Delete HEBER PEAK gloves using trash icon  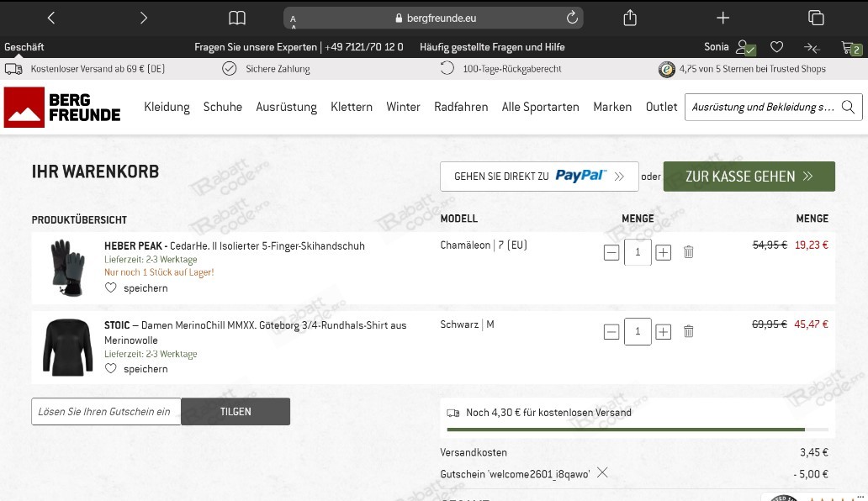688,251
